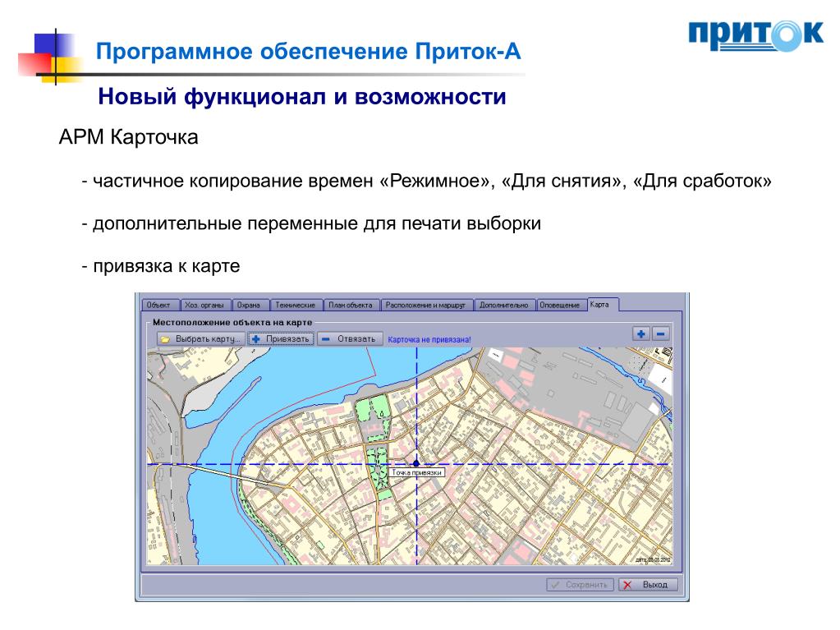The width and height of the screenshot is (840, 630).
Task: Zoom out the map with minus icon
Action: tap(660, 333)
